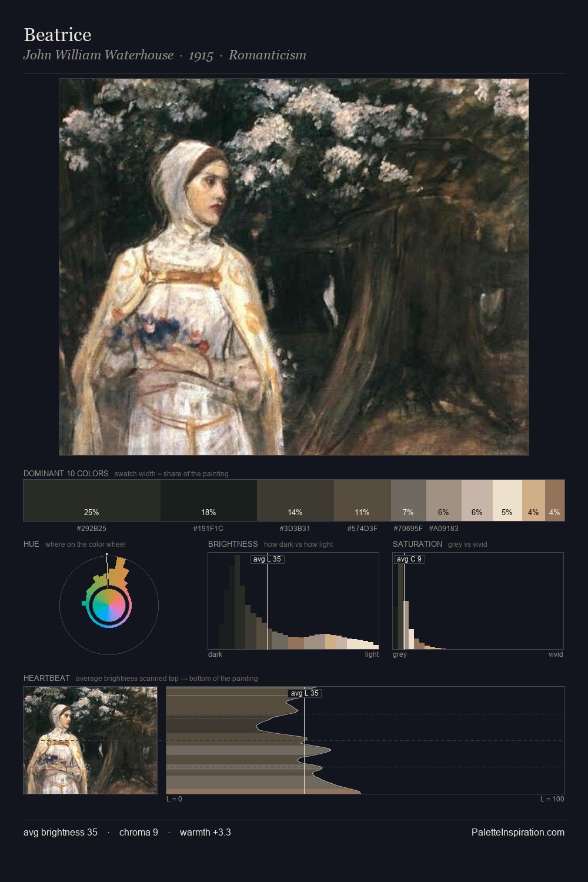
Task: Select the 11% swatch #574D3F
Action: coord(362,500)
